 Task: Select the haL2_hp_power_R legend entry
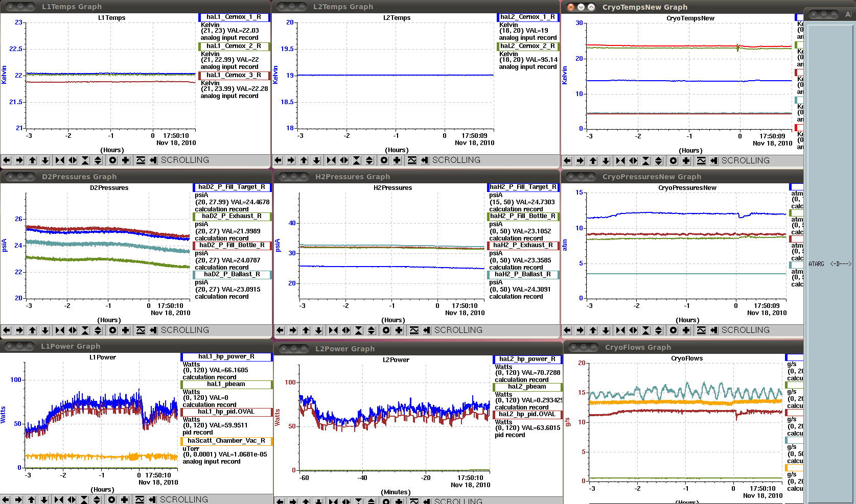coord(527,359)
